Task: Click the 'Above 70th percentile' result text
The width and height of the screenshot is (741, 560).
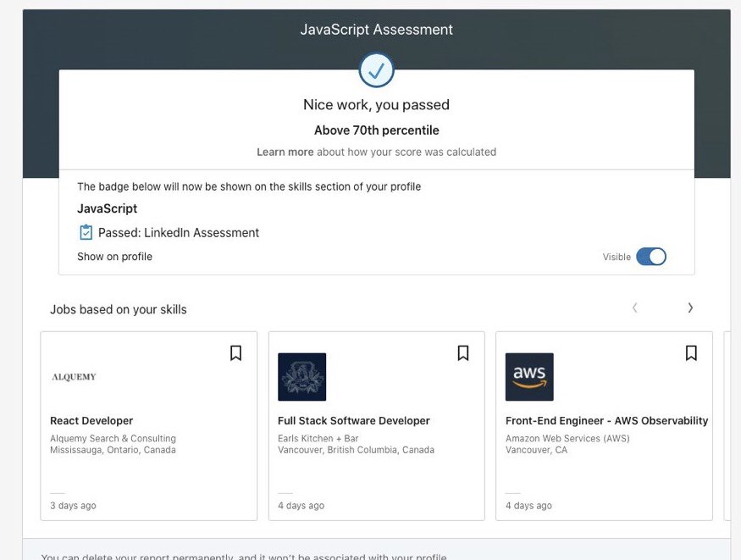Action: click(x=377, y=130)
